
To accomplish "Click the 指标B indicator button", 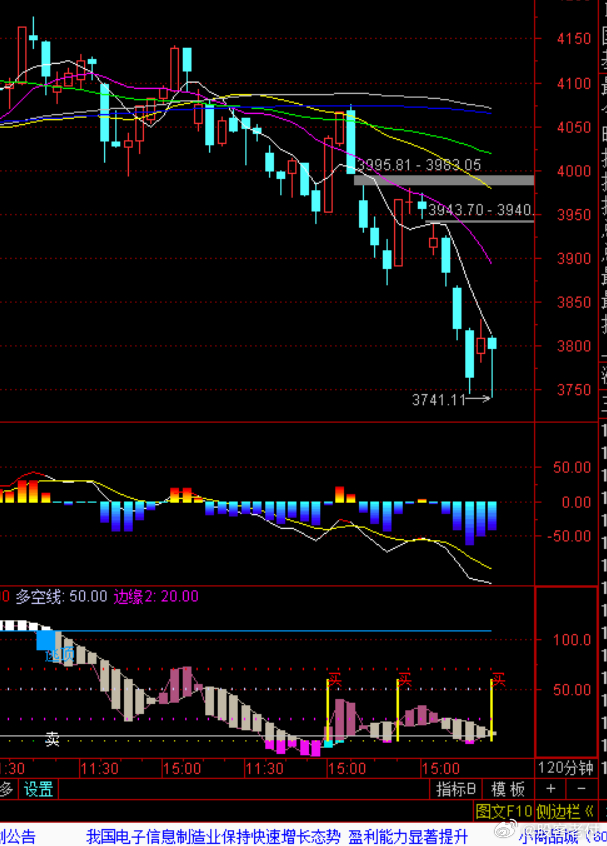I will click(456, 789).
